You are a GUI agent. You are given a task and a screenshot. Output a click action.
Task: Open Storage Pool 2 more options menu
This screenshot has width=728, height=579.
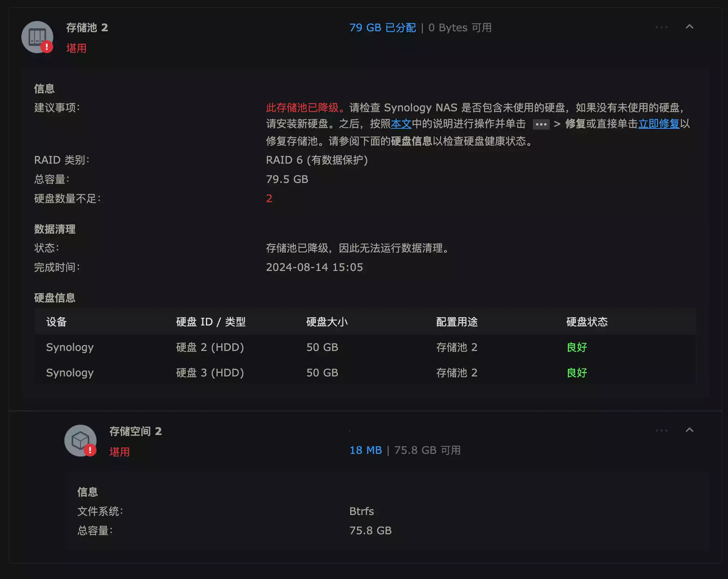661,27
